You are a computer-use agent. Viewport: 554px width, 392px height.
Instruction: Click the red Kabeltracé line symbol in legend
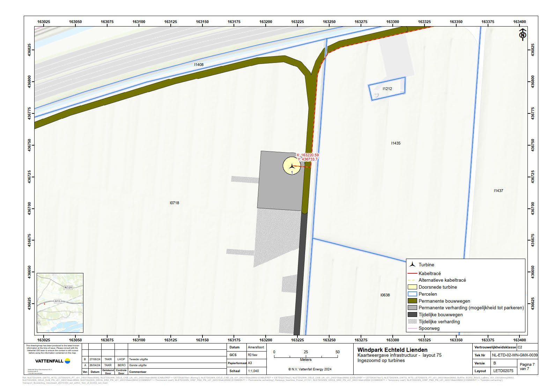click(x=412, y=273)
